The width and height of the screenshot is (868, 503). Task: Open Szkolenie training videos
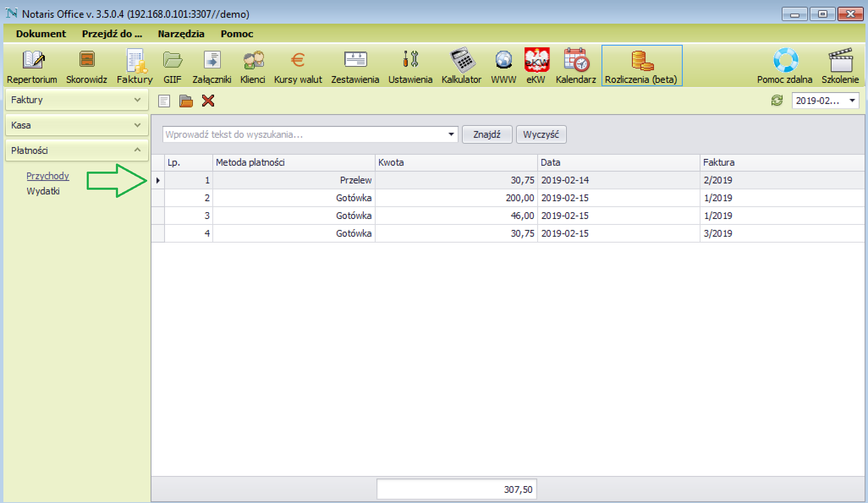[841, 66]
